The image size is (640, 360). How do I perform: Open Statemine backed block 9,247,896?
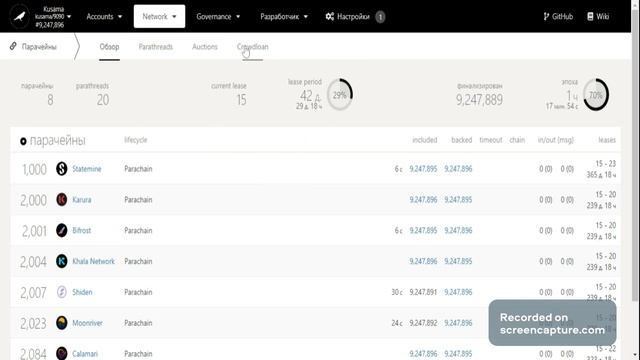point(458,169)
